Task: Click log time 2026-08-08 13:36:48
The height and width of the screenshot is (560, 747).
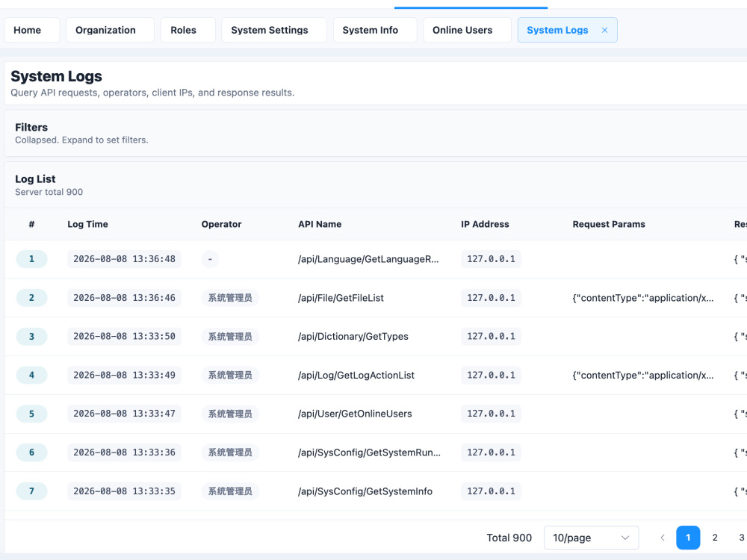Action: 124,259
